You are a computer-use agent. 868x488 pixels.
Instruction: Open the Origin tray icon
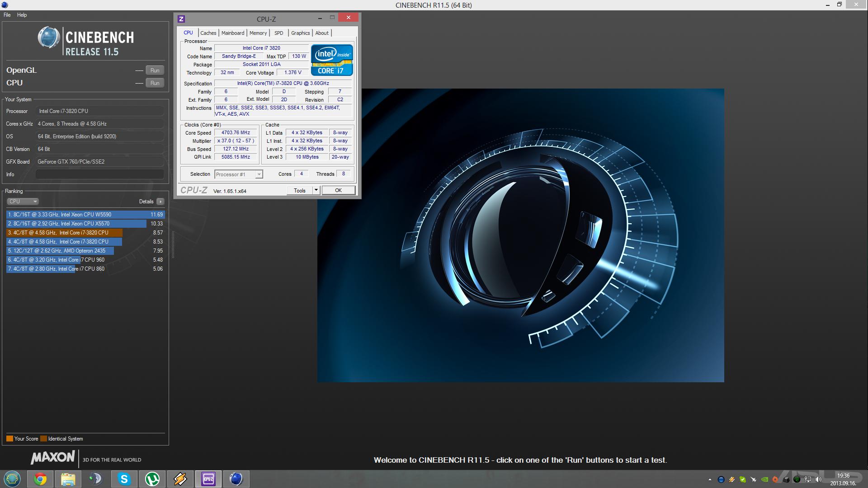[x=775, y=479]
